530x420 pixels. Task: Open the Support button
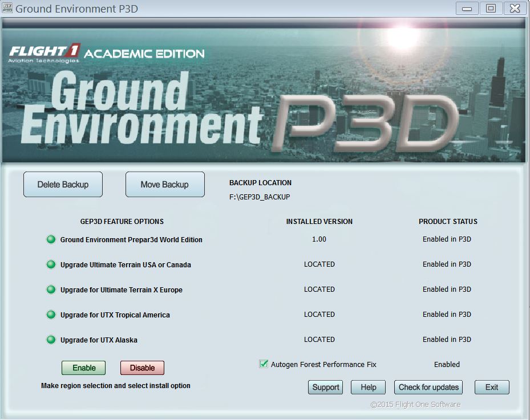coord(326,388)
